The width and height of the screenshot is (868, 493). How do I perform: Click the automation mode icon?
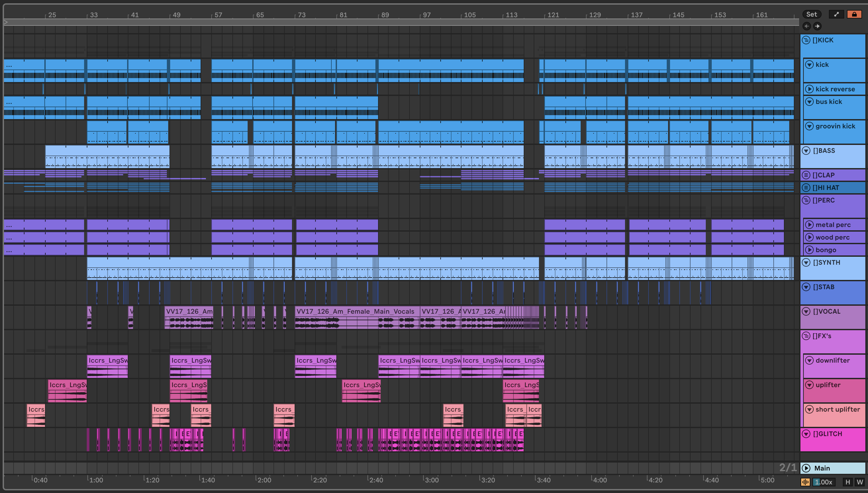(836, 14)
